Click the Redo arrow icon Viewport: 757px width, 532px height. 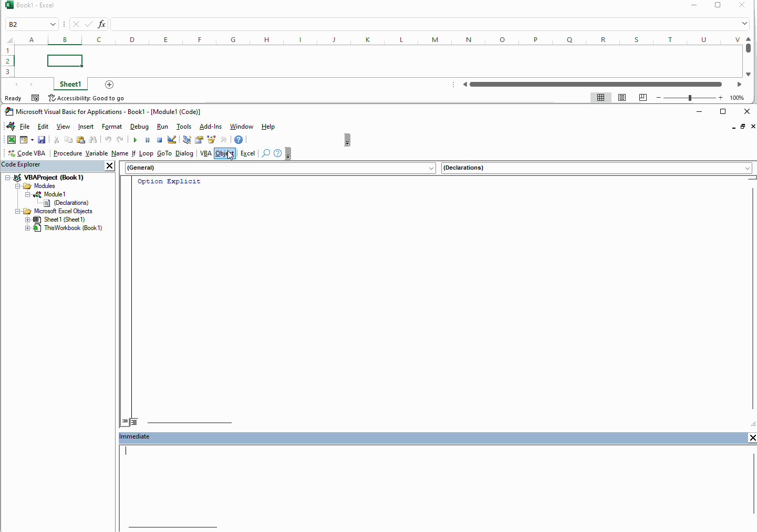click(120, 140)
